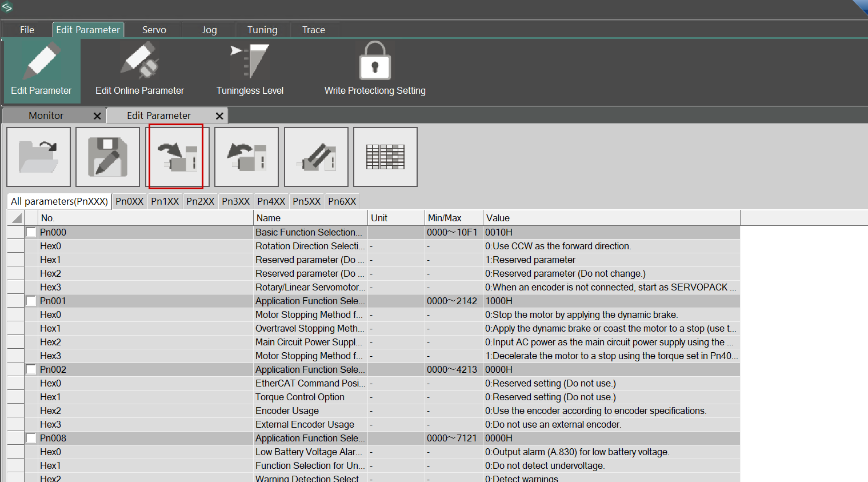Click the read-from-servo icon beside the highlighted one
The image size is (868, 482).
246,157
